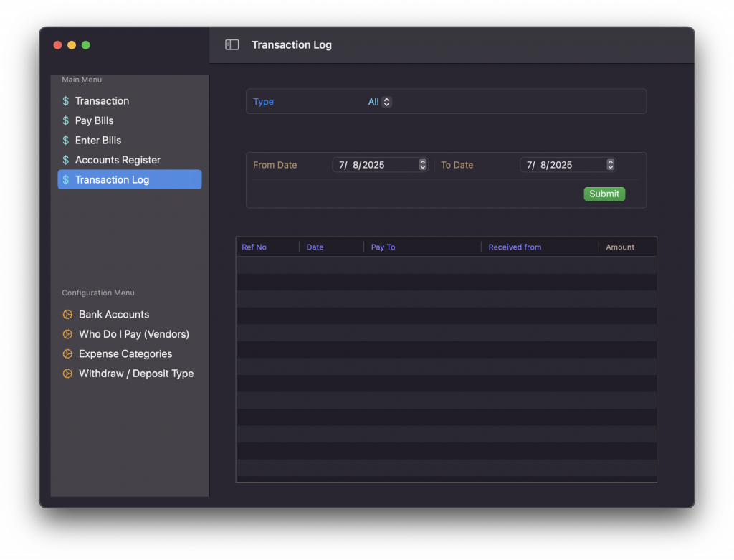Screen dimensions: 734x560
Task: Open the Type dropdown showing All
Action: pyautogui.click(x=380, y=102)
